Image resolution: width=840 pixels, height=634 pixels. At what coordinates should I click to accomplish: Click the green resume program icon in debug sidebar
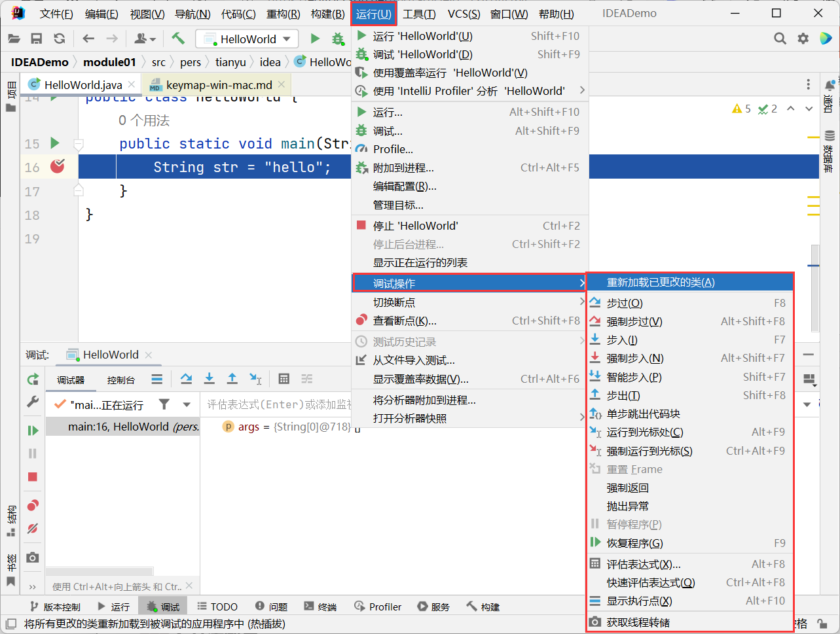33,431
